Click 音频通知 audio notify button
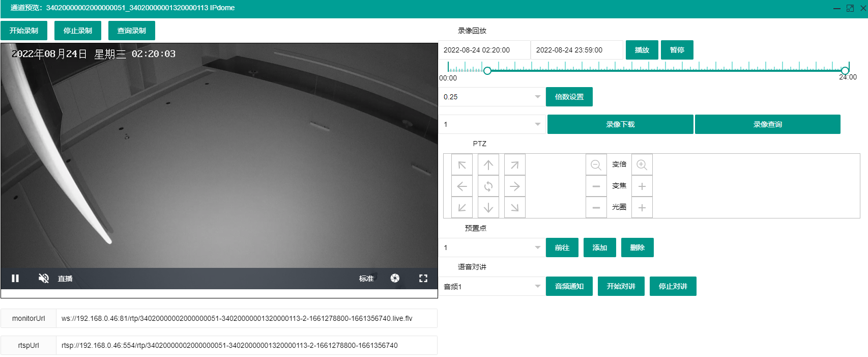 tap(569, 286)
